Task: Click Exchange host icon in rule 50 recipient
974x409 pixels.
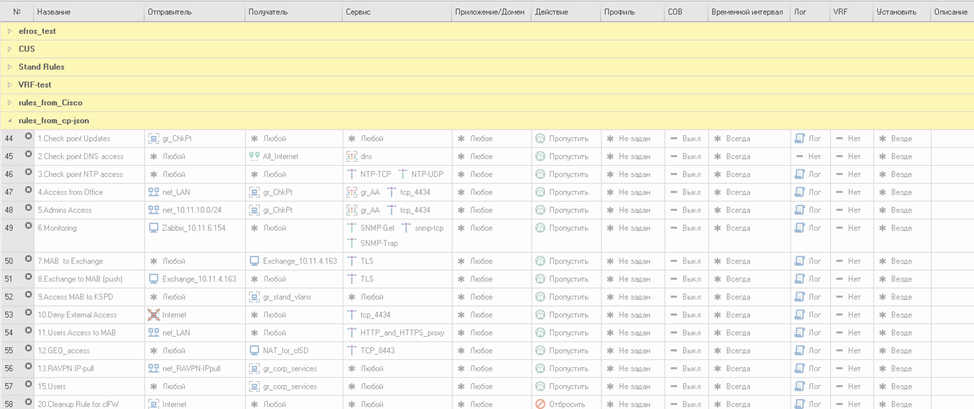Action: tap(253, 261)
